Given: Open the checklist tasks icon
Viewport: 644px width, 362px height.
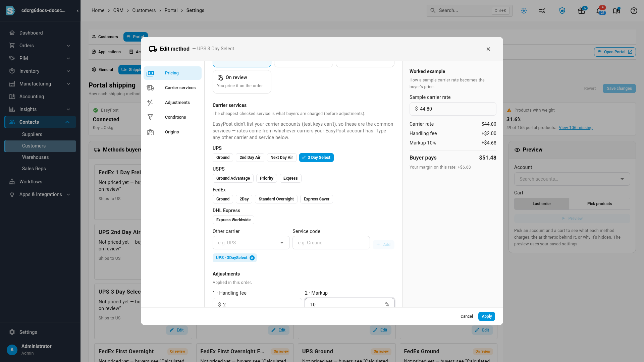Looking at the screenshot, I should tap(542, 11).
